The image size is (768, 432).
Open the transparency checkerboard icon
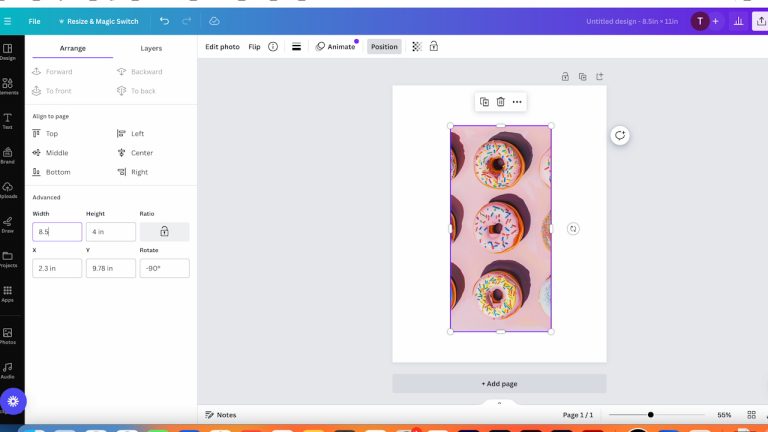(x=417, y=47)
